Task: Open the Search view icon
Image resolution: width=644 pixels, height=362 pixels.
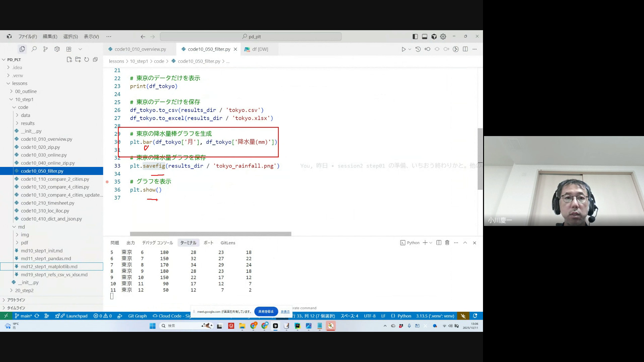Action: point(34,49)
